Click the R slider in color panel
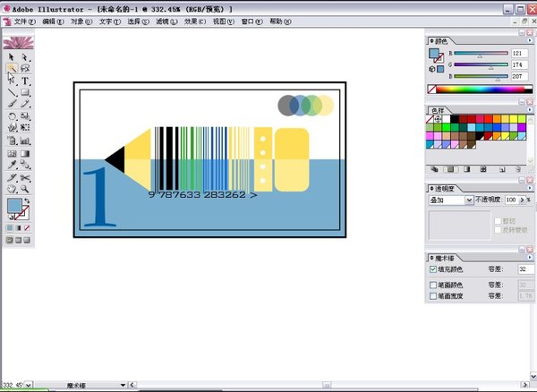The width and height of the screenshot is (537, 392). click(x=481, y=54)
